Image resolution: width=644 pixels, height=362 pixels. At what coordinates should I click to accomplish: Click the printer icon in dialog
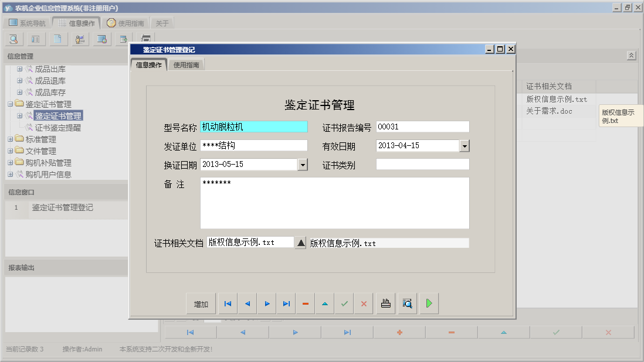point(386,304)
